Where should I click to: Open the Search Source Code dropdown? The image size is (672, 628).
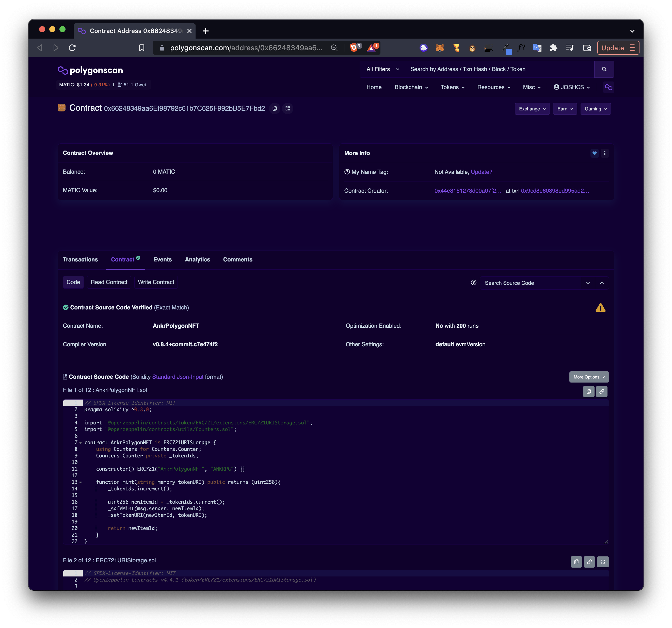(x=589, y=283)
